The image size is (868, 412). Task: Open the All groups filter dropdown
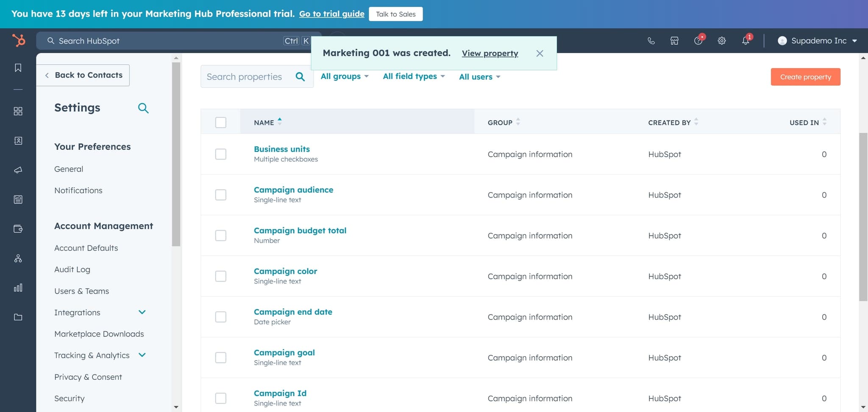344,76
